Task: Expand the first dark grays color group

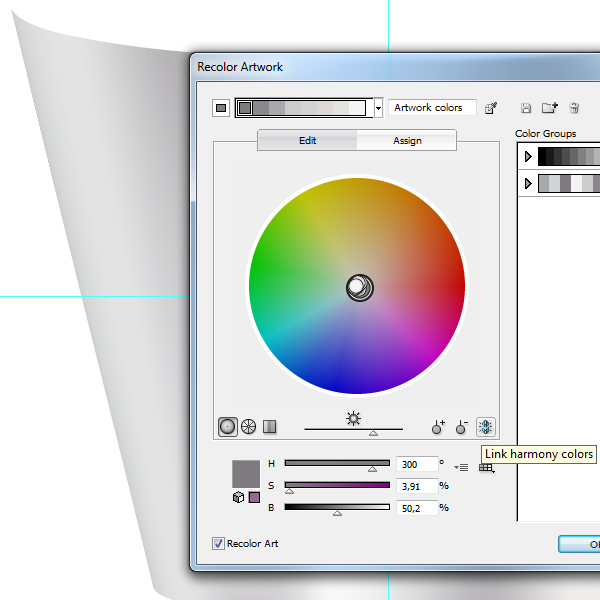Action: coord(528,156)
